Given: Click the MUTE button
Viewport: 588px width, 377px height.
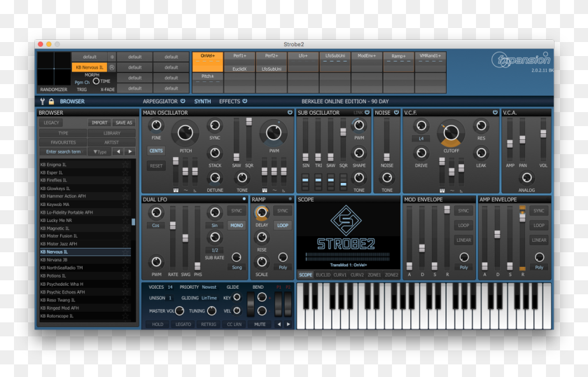Looking at the screenshot, I should point(260,324).
